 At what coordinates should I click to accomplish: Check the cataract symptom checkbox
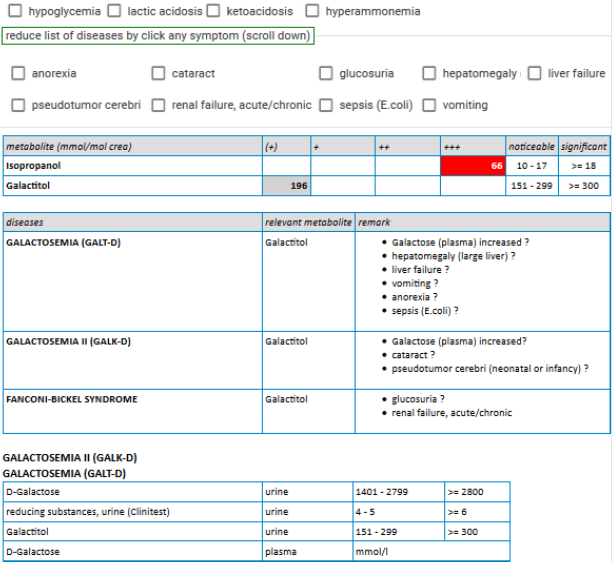click(x=158, y=73)
